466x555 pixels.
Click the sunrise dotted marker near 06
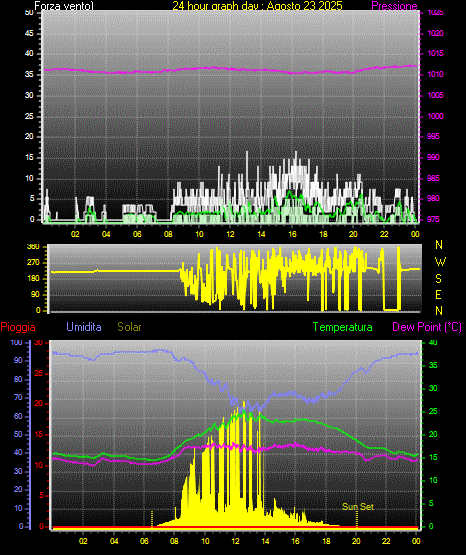[x=152, y=519]
